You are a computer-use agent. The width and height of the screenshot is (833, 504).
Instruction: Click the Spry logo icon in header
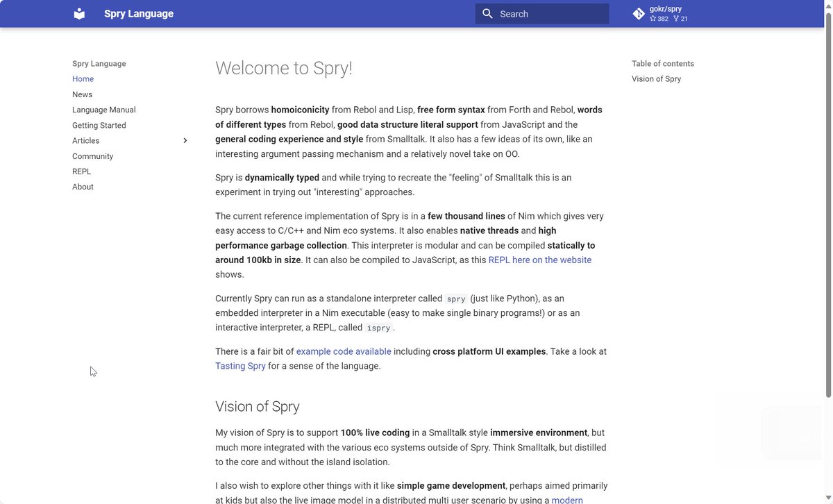[79, 13]
